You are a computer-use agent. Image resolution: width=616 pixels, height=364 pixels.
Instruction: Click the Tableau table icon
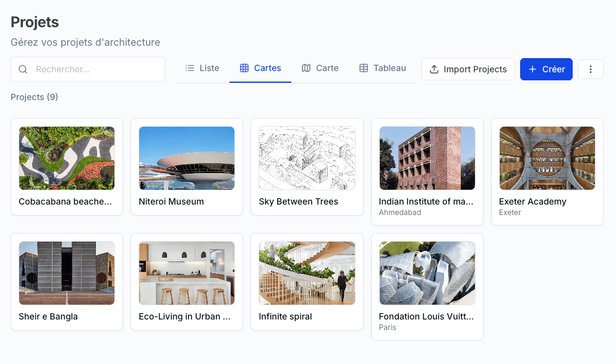tap(364, 69)
